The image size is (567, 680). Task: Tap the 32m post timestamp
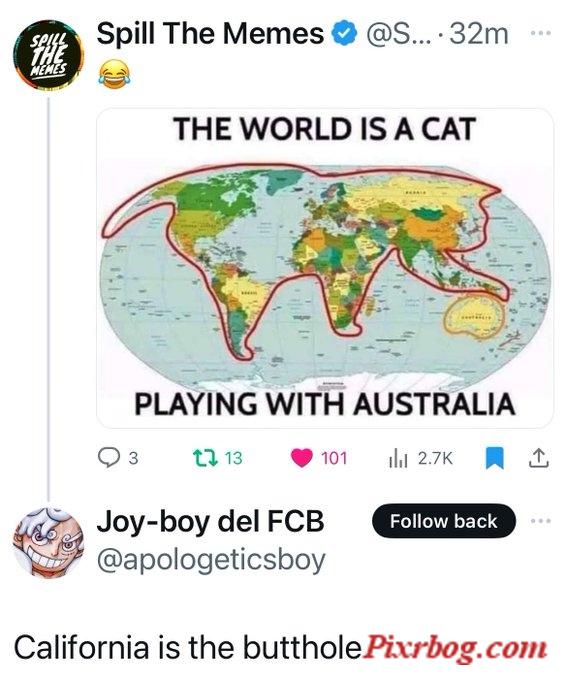(479, 34)
